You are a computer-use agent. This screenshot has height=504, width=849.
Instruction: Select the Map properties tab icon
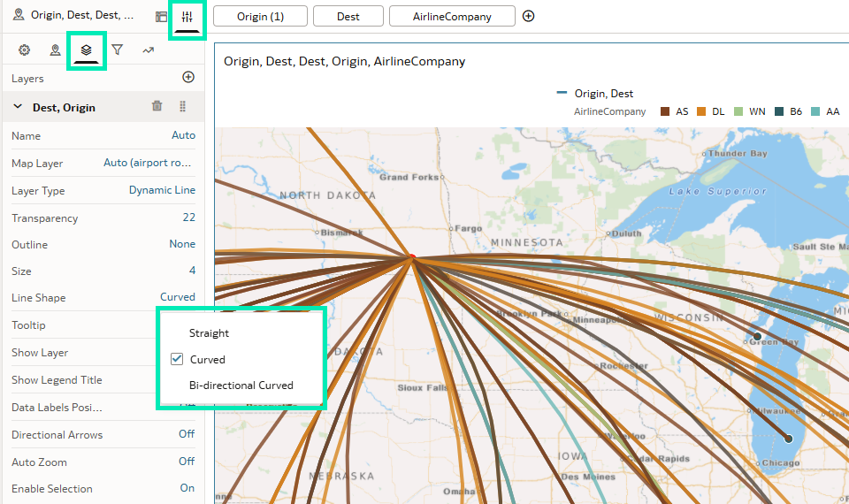[55, 50]
